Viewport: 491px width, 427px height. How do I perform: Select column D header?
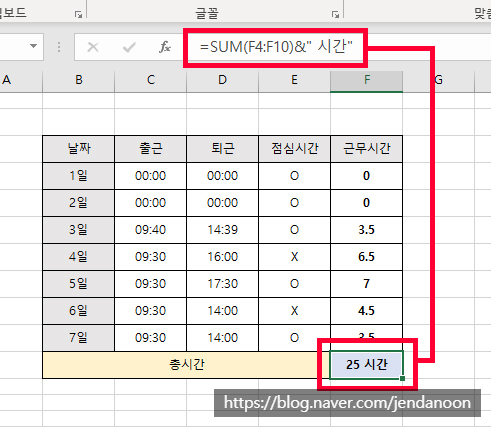(x=223, y=80)
